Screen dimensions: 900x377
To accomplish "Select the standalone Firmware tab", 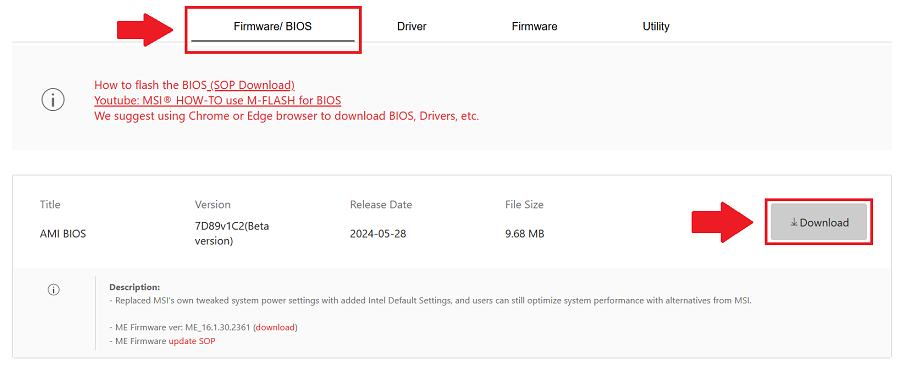I will click(x=534, y=26).
